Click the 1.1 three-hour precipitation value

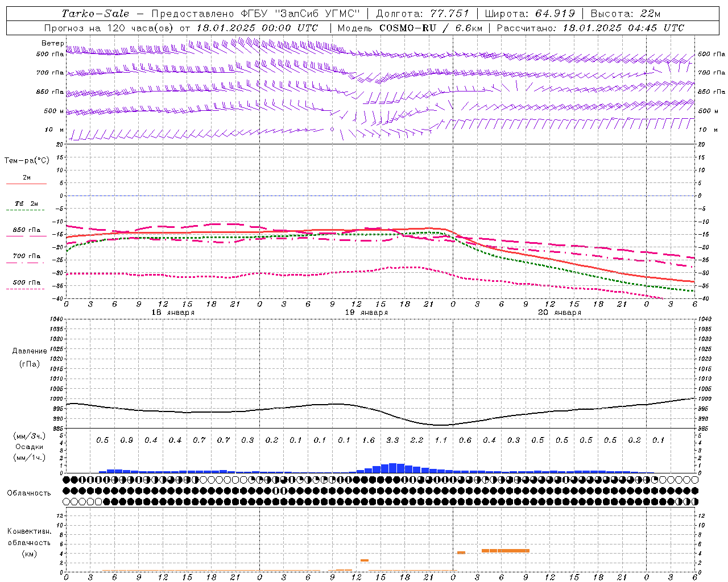pos(441,440)
